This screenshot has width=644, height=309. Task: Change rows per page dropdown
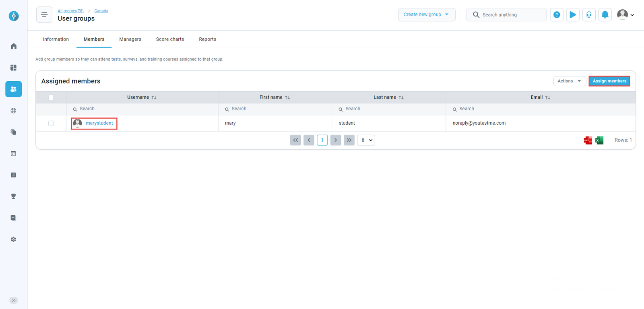366,140
